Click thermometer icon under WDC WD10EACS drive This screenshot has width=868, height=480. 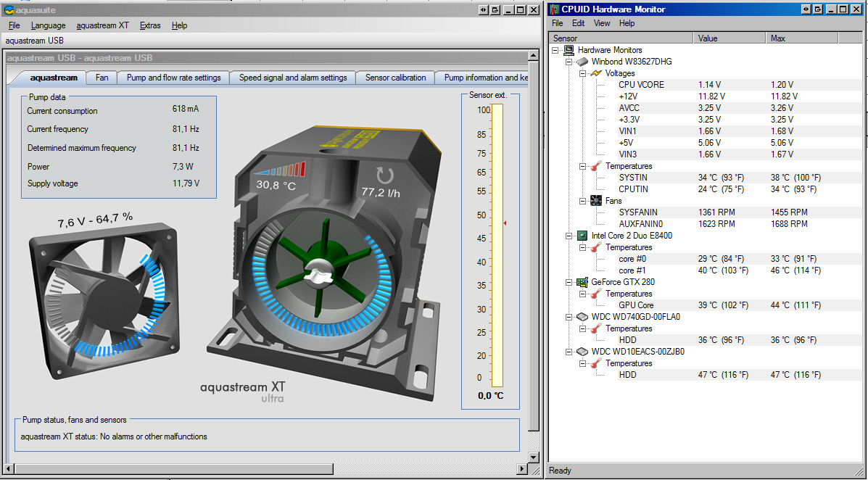596,363
